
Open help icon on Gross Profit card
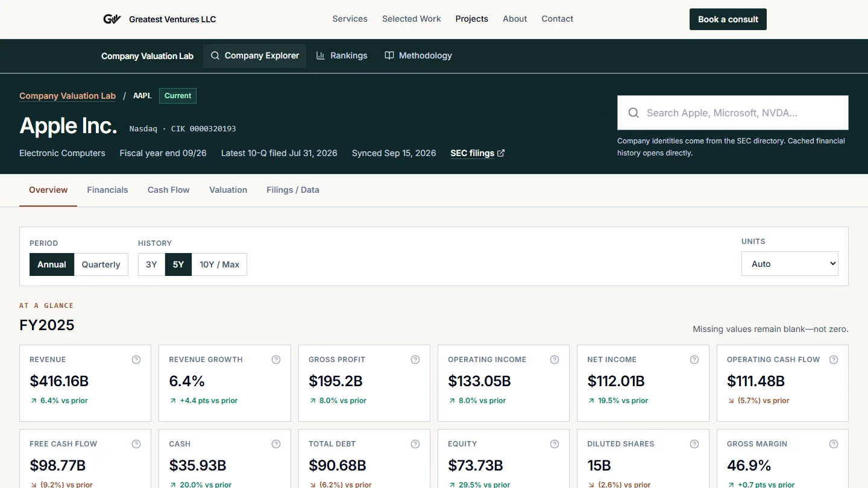pos(415,360)
